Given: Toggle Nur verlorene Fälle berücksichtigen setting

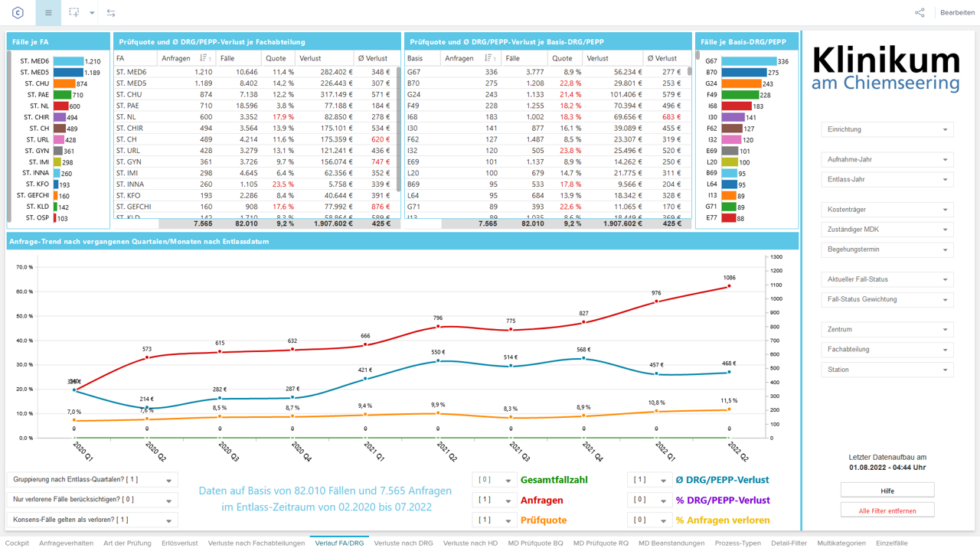Looking at the screenshot, I should [93, 500].
